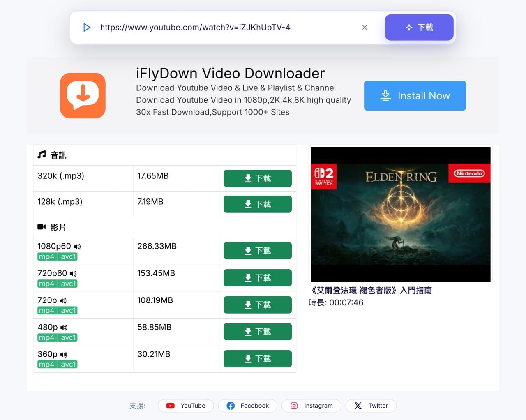Clear the URL with the X icon

pos(365,28)
